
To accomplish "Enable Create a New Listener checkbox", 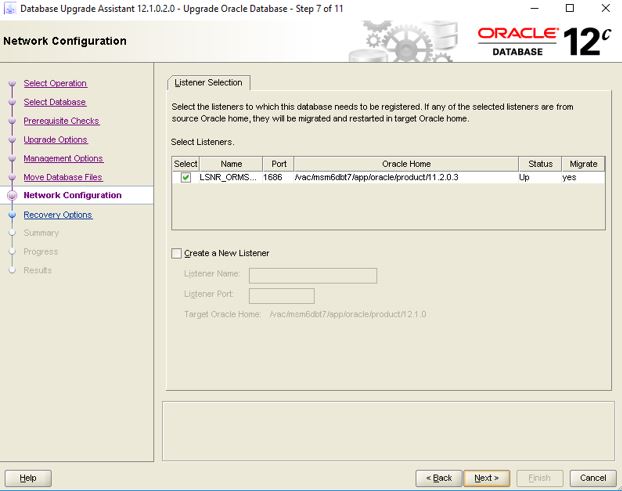I will (x=177, y=253).
